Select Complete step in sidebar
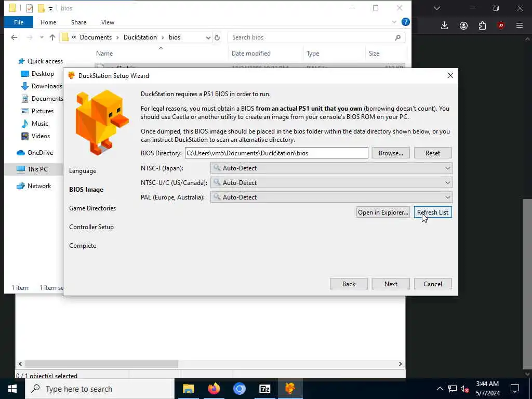 (x=83, y=246)
